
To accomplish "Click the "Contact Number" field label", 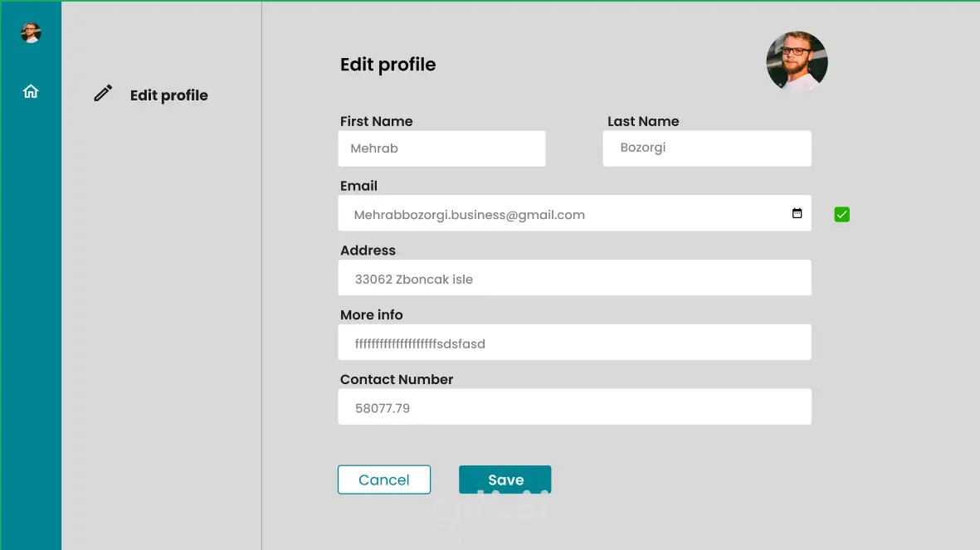I will [397, 379].
